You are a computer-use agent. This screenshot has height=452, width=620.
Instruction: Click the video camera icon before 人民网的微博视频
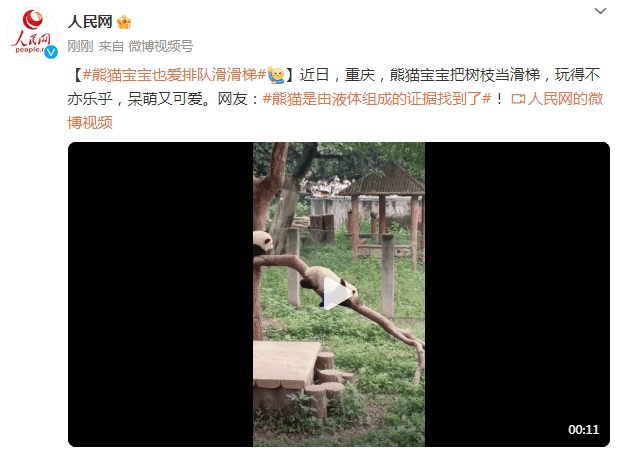click(518, 99)
